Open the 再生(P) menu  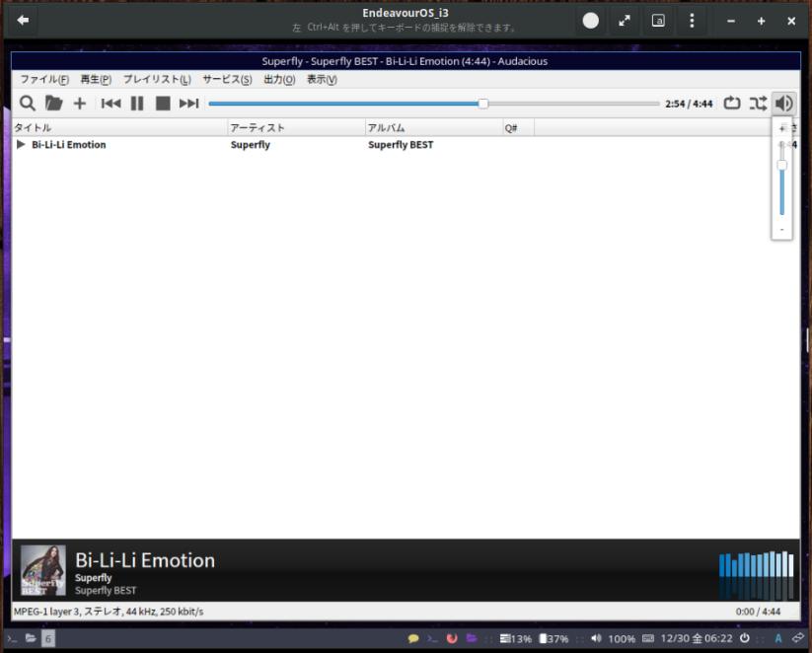[x=96, y=79]
